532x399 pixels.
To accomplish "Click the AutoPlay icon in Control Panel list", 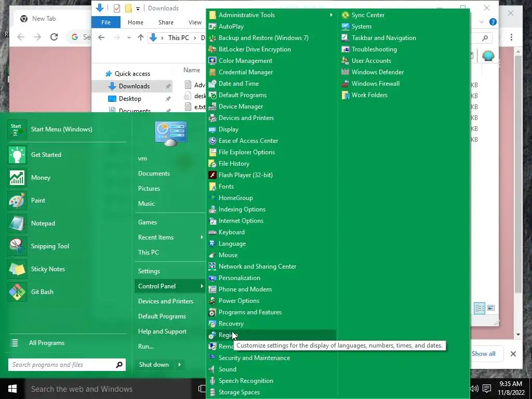I will click(212, 26).
